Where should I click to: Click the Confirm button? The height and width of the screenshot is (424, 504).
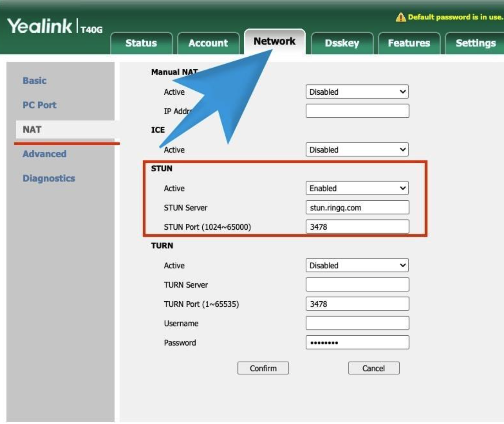pos(263,368)
